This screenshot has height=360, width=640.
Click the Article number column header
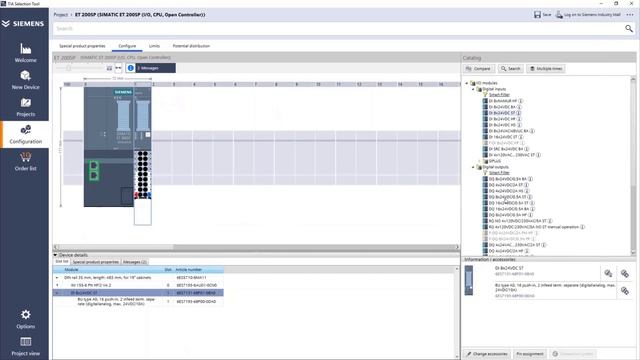point(199,270)
